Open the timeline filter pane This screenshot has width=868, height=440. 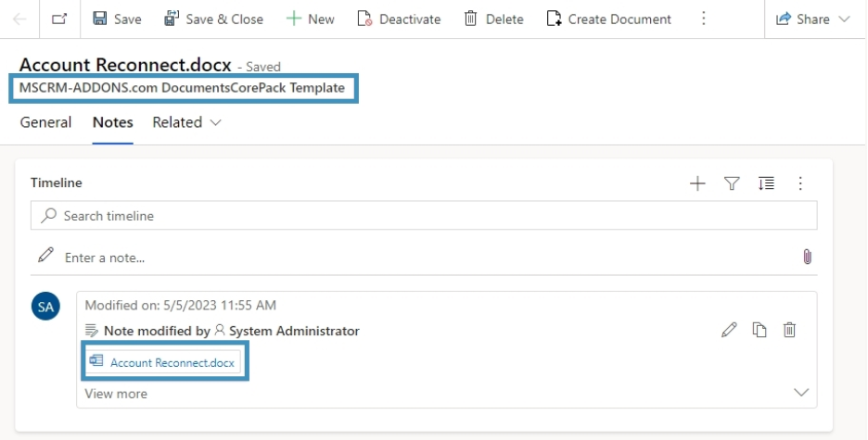click(732, 183)
